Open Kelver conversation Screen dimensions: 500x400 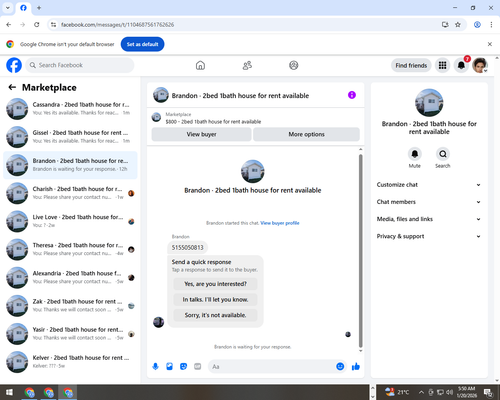point(70,362)
